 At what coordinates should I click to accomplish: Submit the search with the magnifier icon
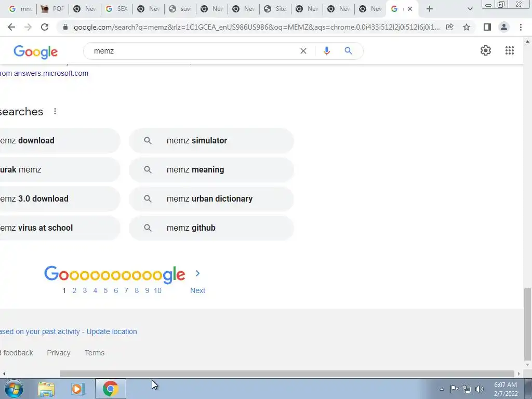(348, 51)
